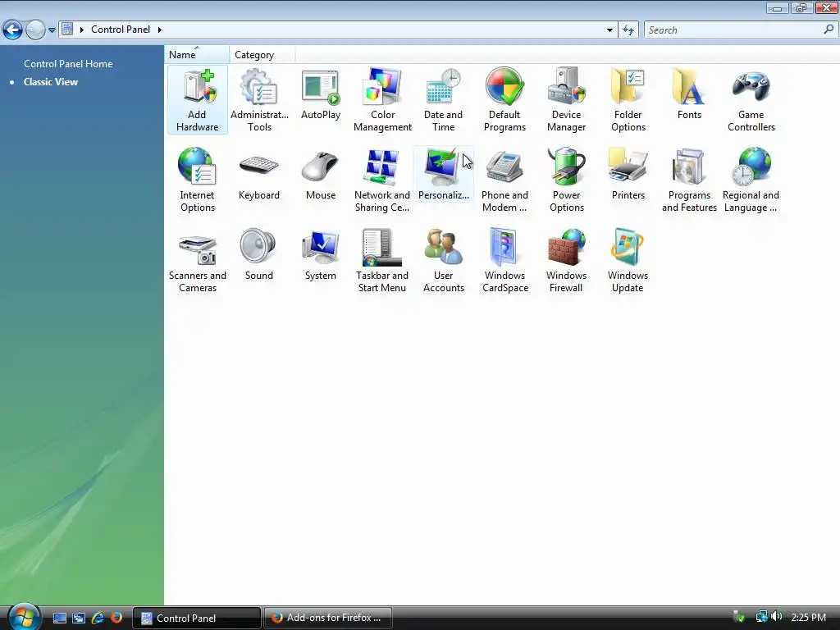
Task: Open the AutoPlay settings icon
Action: 321,94
